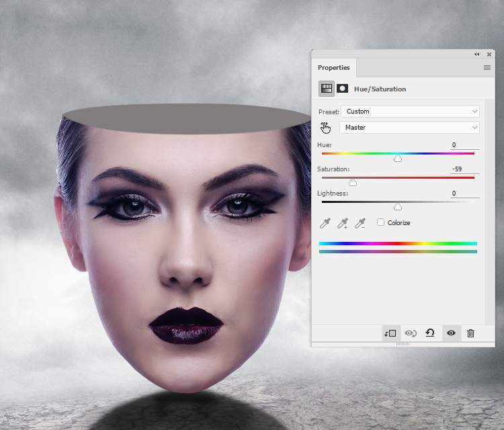This screenshot has width=504, height=430.
Task: Click the upper color spectrum bar
Action: click(x=398, y=244)
